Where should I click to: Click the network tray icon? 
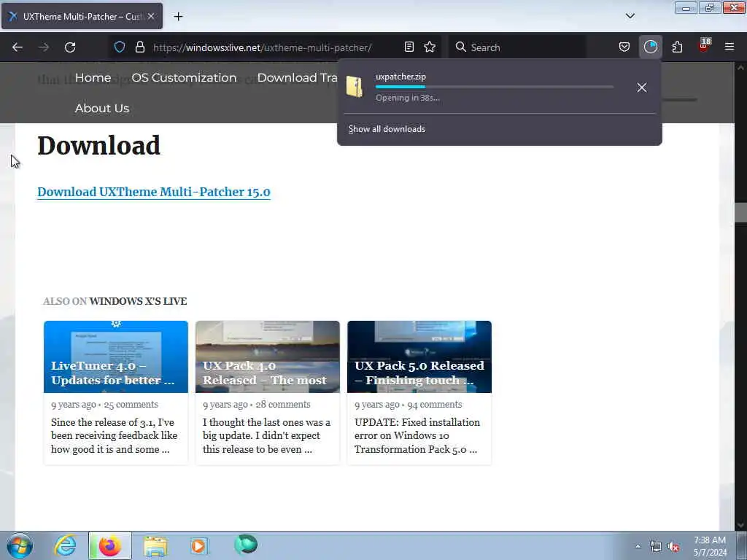[656, 547]
